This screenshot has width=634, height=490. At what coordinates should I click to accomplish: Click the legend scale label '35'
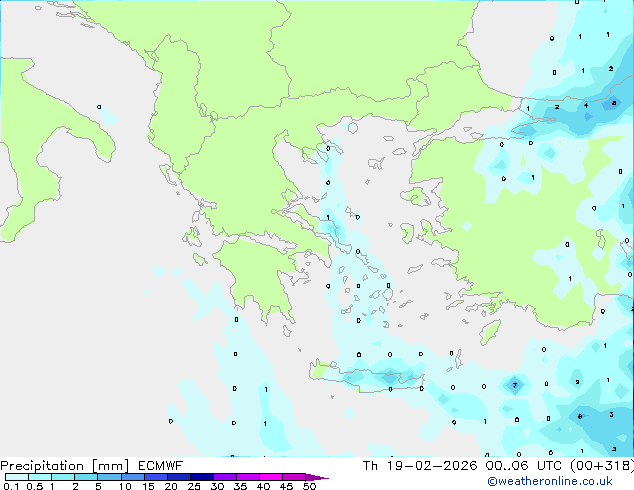point(240,486)
